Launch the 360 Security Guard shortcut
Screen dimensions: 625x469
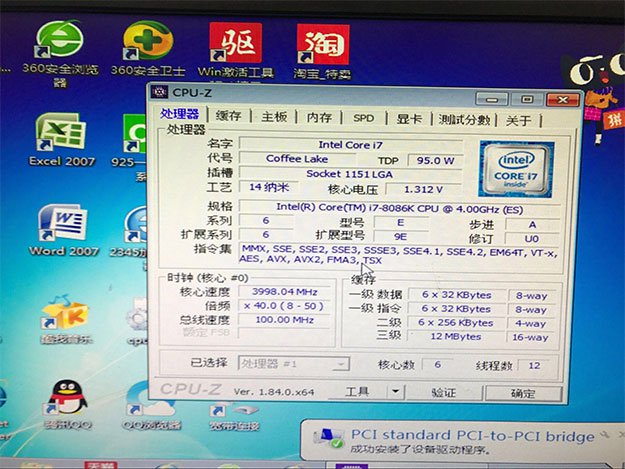tap(147, 40)
